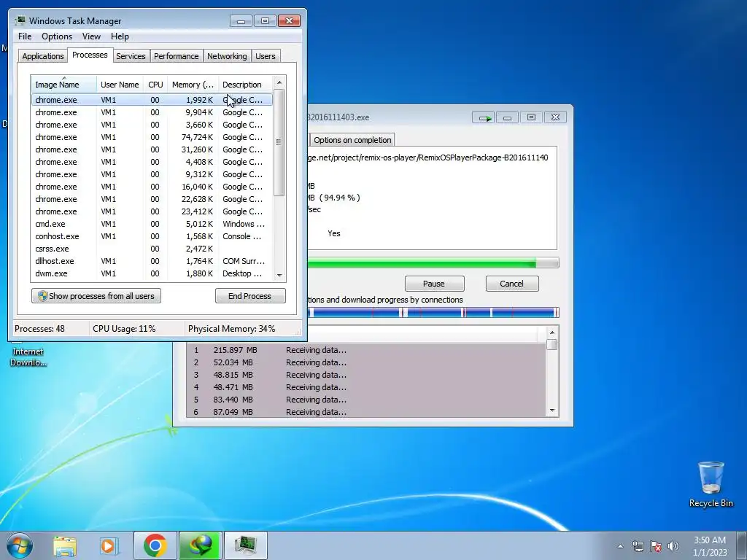Click the blue connections progress bar
This screenshot has height=560, width=747.
click(433, 313)
